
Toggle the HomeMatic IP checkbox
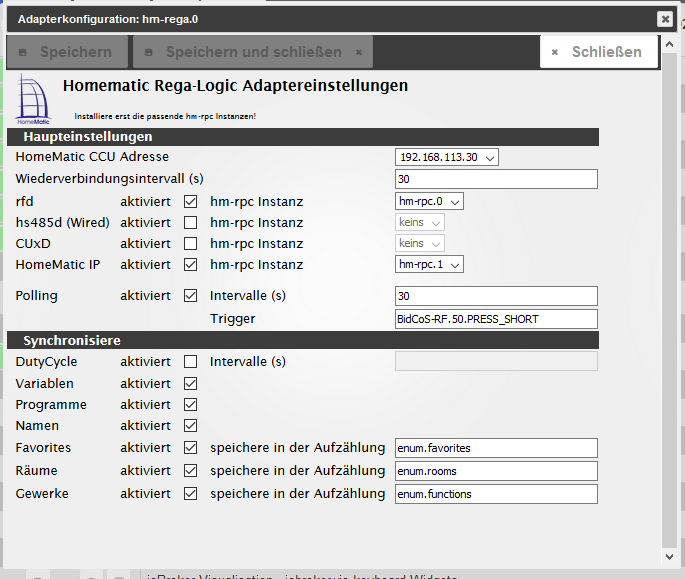pos(191,265)
